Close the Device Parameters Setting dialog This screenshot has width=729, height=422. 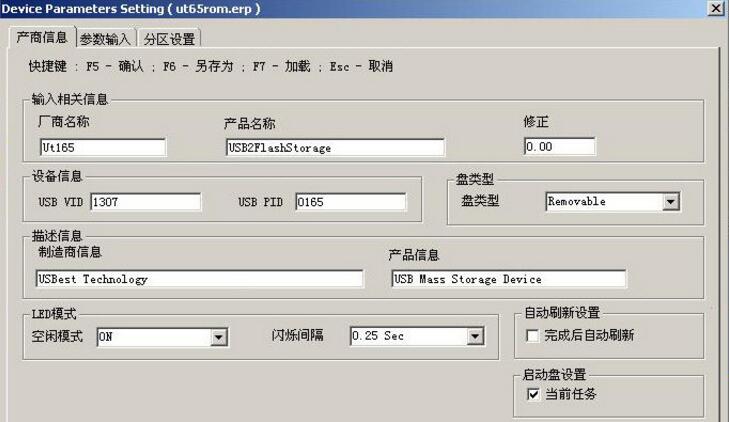716,8
